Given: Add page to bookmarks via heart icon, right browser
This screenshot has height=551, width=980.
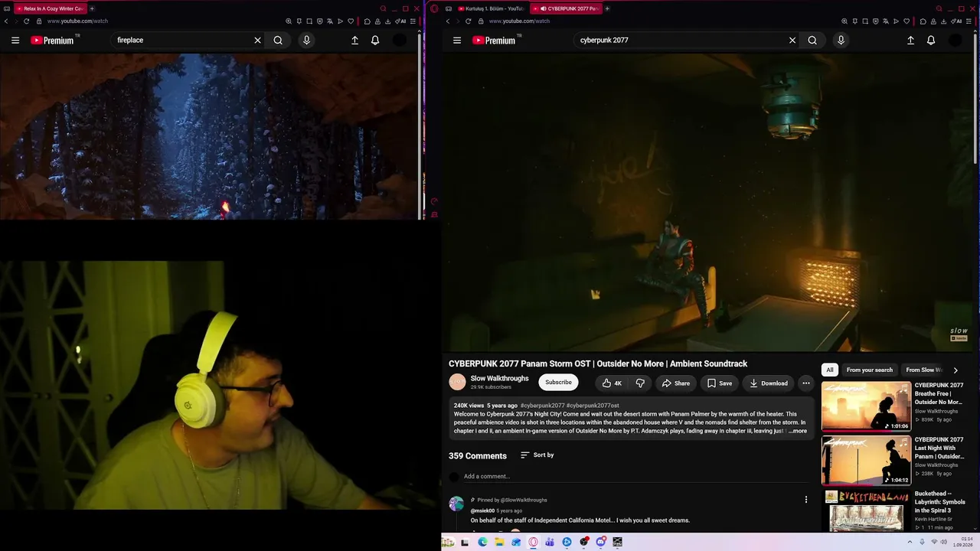Looking at the screenshot, I should point(906,21).
